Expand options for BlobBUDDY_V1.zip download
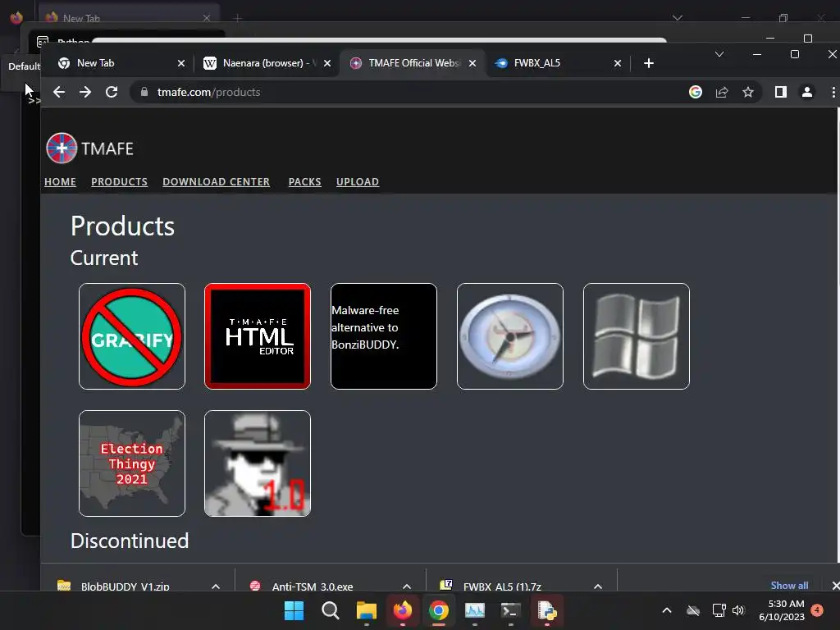The image size is (840, 630). point(216,586)
